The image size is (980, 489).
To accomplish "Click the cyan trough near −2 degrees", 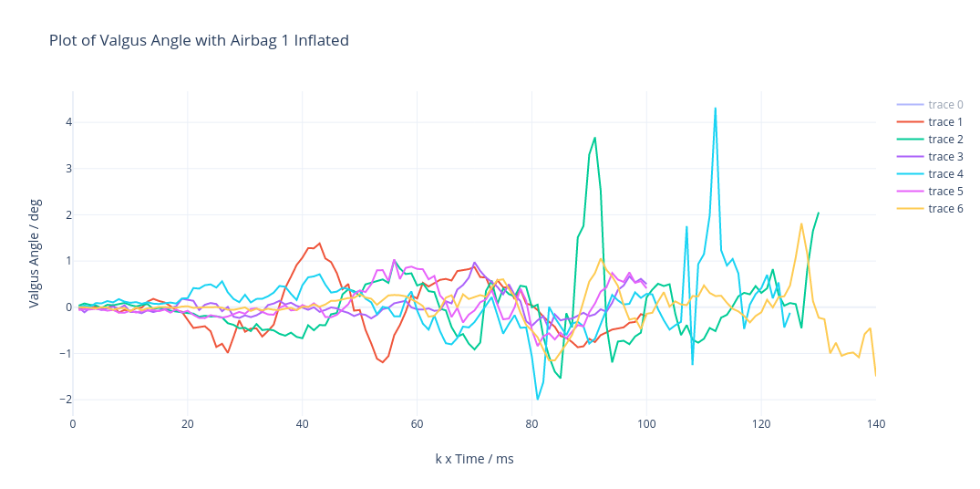I will click(538, 399).
